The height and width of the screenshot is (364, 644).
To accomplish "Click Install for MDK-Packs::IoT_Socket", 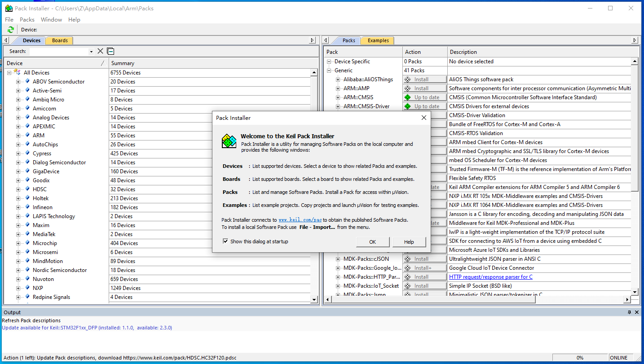I will 425,286.
